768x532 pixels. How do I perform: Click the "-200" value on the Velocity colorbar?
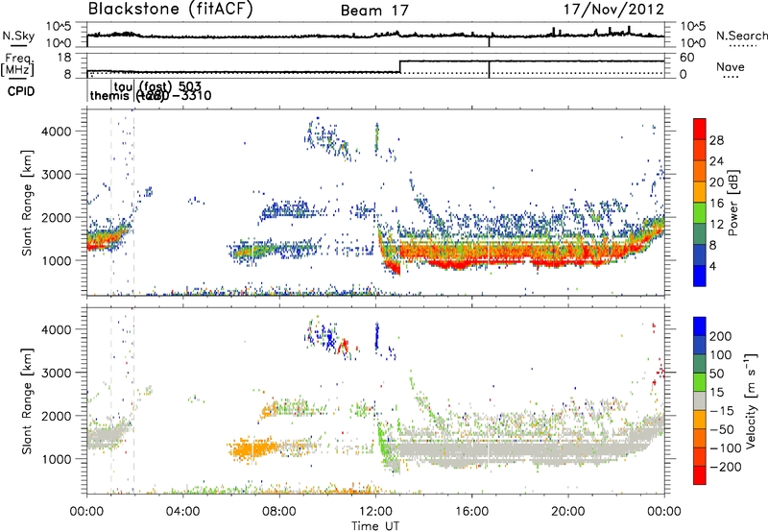point(726,467)
